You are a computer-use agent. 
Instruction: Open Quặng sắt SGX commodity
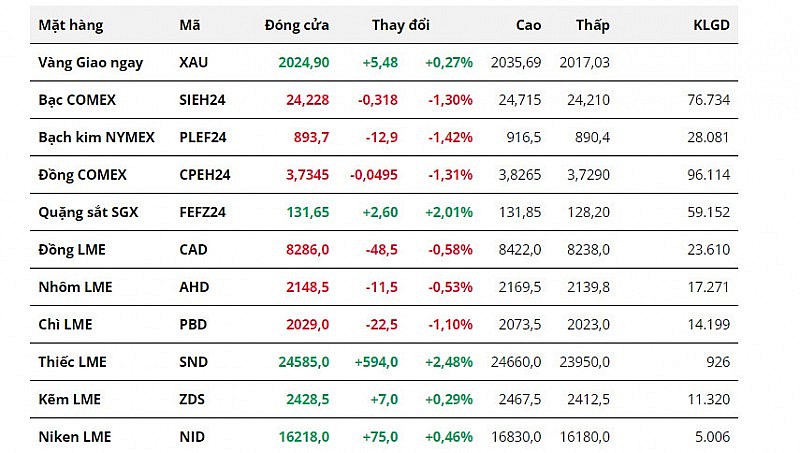point(87,212)
